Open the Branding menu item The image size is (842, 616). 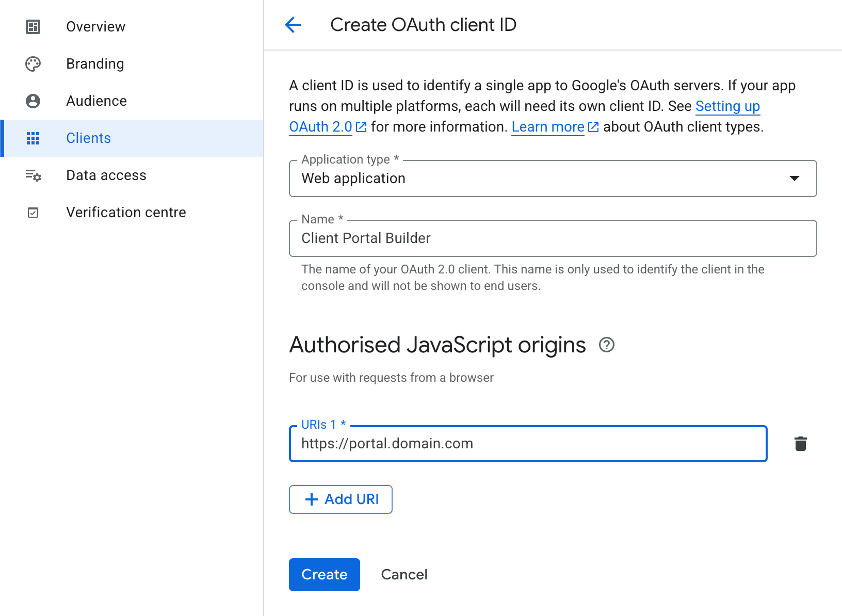pos(95,64)
